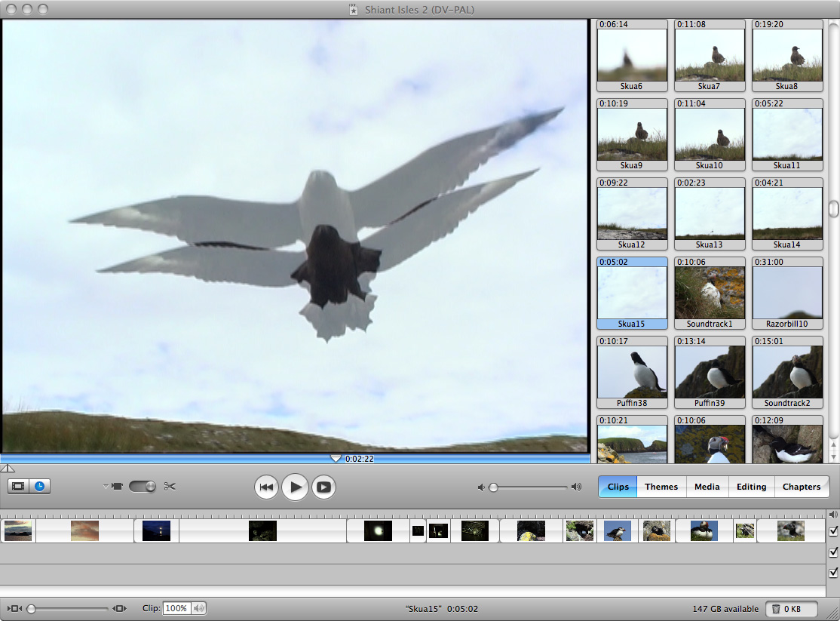The height and width of the screenshot is (621, 840).
Task: Play the movie in full screen
Action: coord(323,487)
